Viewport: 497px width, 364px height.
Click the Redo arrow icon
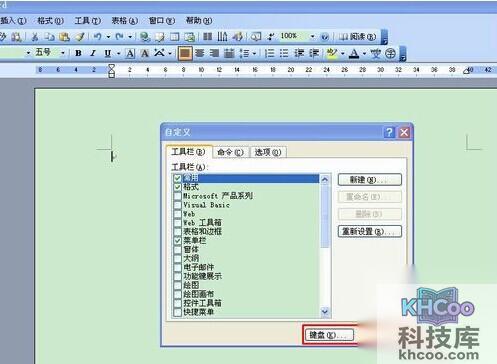(x=119, y=37)
